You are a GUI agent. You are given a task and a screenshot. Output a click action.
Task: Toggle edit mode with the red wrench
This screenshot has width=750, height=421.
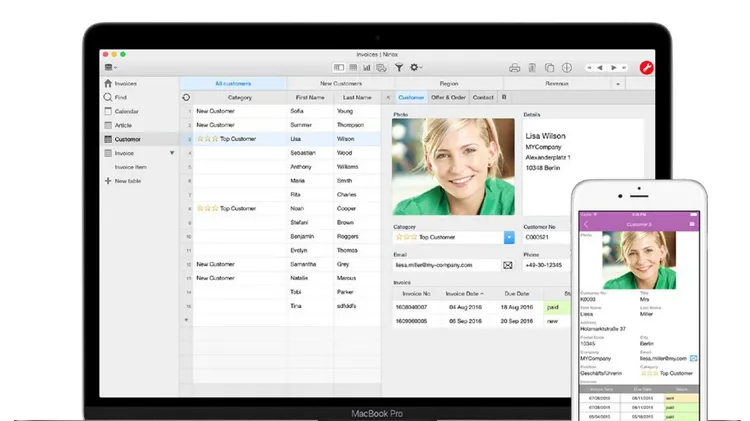pos(646,68)
